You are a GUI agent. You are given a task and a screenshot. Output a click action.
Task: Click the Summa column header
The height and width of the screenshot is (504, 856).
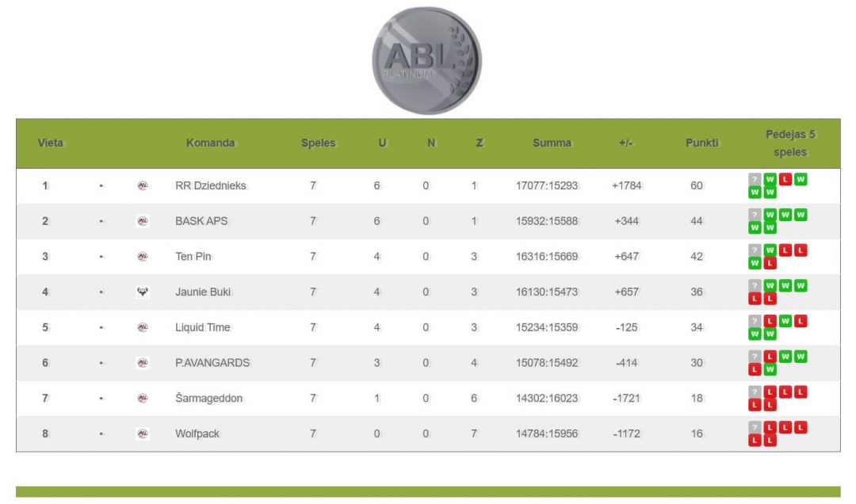[x=552, y=143]
